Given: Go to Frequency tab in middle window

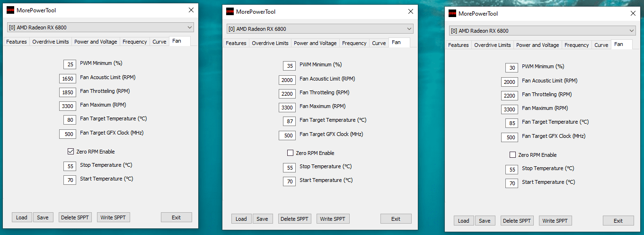Looking at the screenshot, I should coord(354,43).
